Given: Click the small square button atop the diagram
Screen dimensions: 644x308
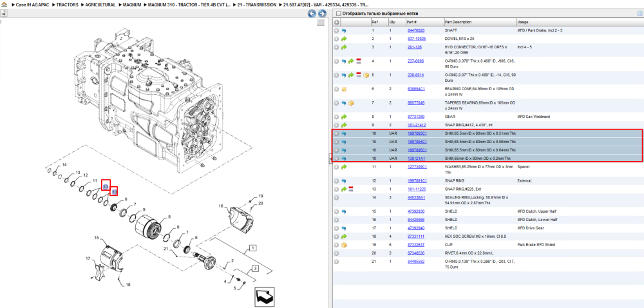Looking at the screenshot, I should 321,23.
